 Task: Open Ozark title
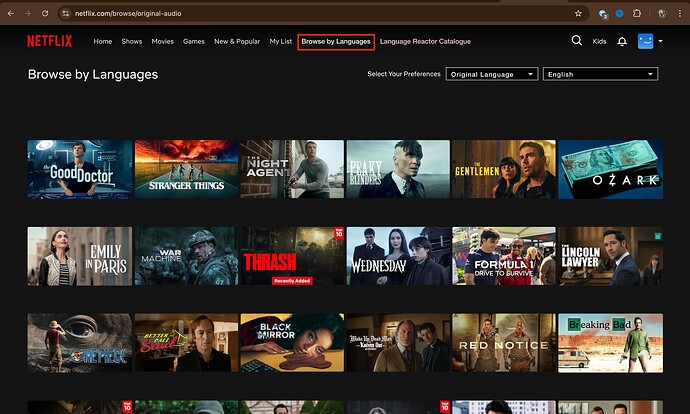tap(611, 169)
